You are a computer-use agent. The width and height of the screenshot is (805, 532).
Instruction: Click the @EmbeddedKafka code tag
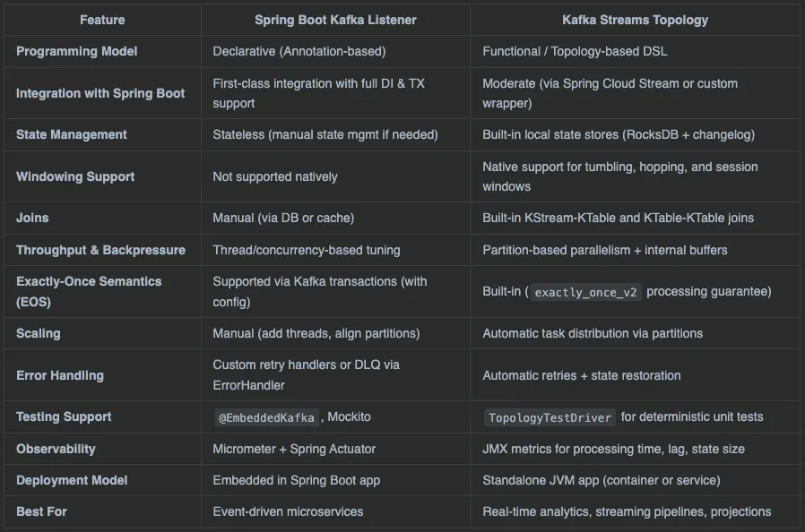pos(266,417)
